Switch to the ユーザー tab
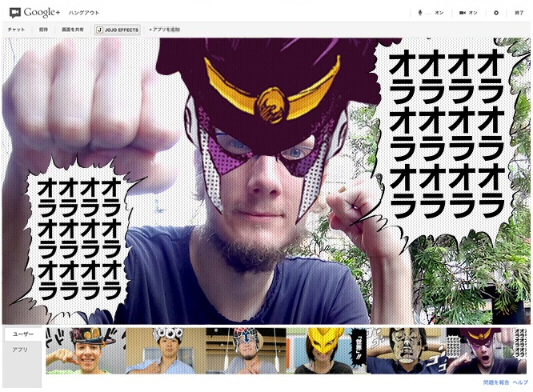The image size is (533, 392). pos(23,334)
